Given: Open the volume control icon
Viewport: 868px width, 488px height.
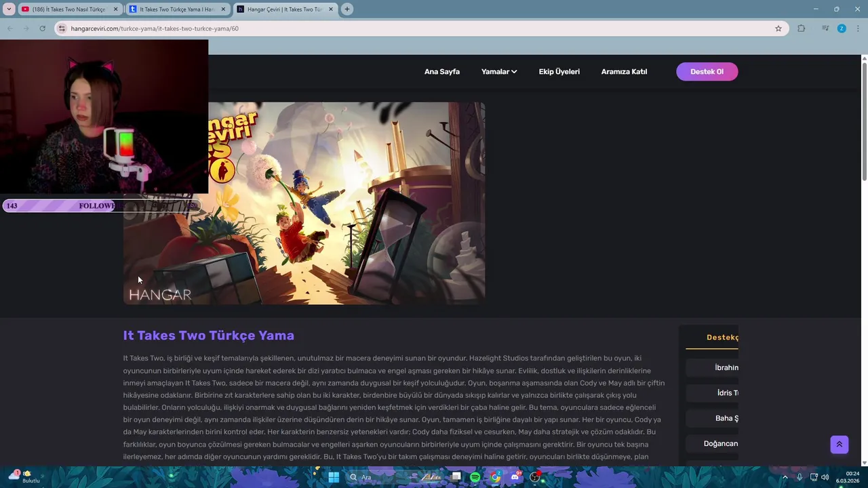Looking at the screenshot, I should [x=825, y=477].
